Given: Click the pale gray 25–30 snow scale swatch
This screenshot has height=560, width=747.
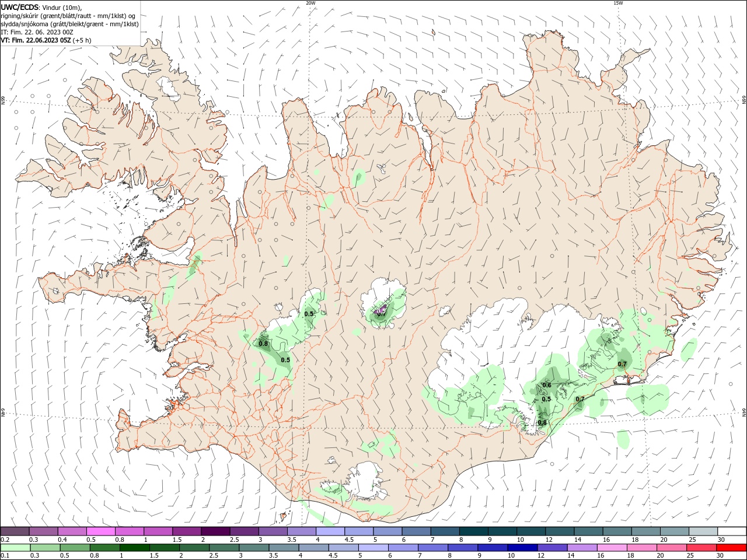Looking at the screenshot, I should tap(704, 531).
